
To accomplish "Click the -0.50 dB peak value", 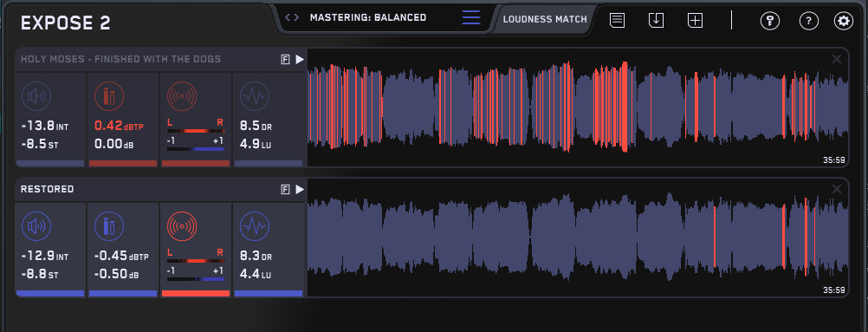I will click(116, 275).
